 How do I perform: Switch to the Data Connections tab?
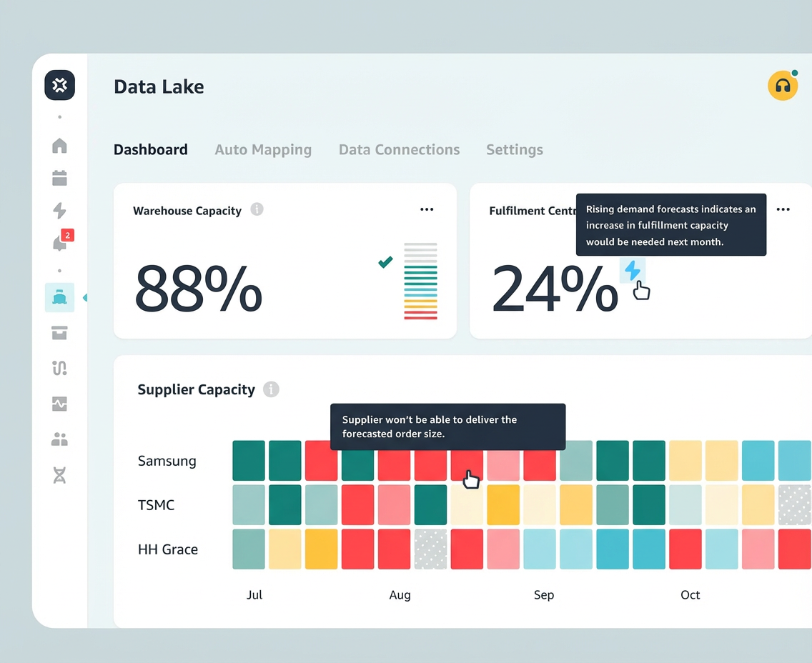(399, 149)
